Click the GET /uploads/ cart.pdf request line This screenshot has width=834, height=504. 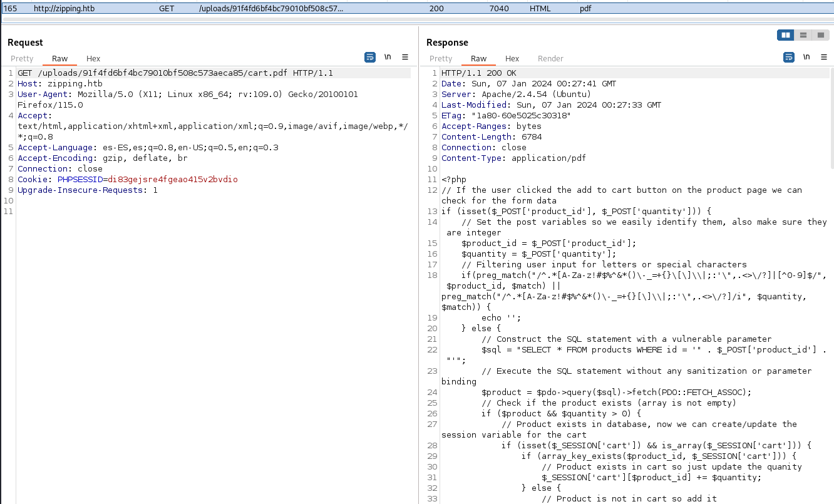[175, 73]
